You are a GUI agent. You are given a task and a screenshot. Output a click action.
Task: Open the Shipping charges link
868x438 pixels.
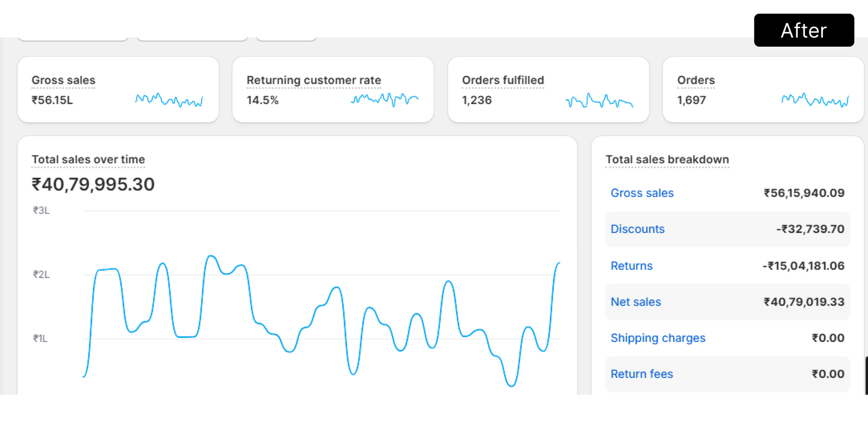coord(658,338)
